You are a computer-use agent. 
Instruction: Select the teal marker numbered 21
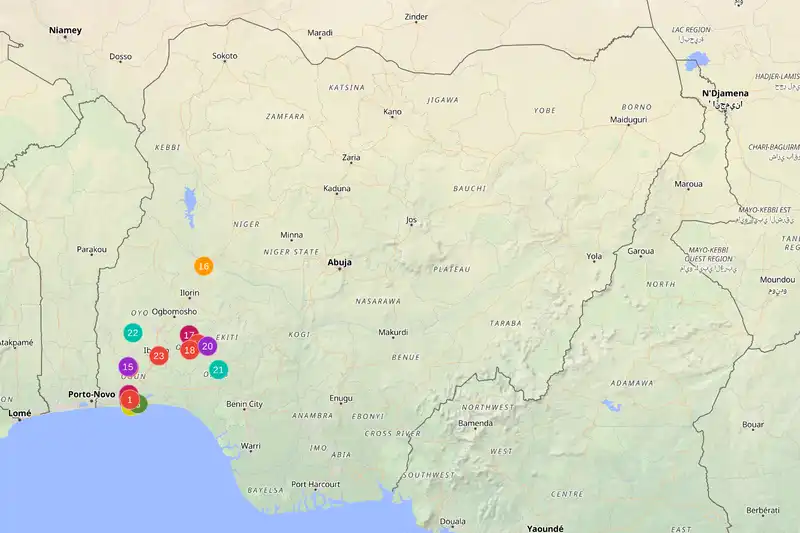(218, 370)
